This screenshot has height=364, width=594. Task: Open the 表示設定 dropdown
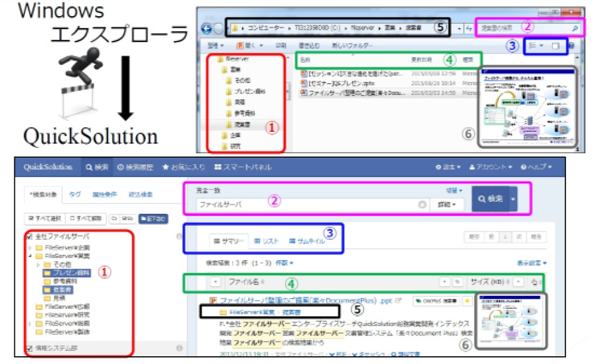tap(532, 263)
